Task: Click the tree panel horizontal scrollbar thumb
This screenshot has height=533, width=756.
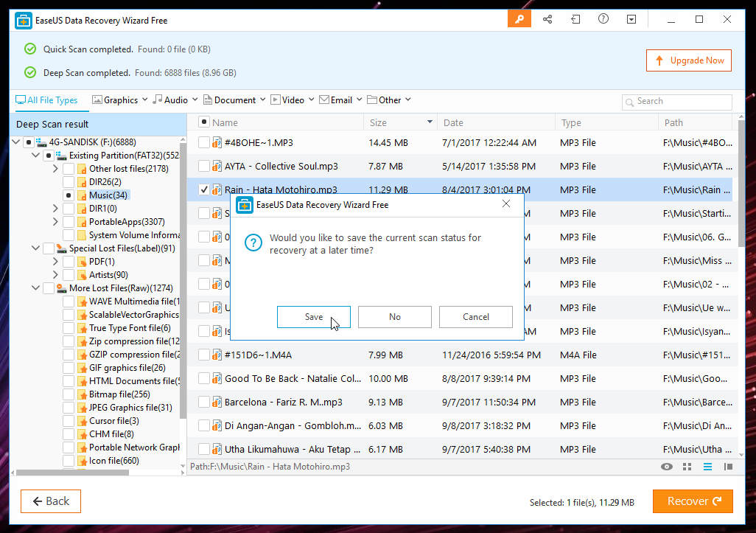Action: (72, 473)
